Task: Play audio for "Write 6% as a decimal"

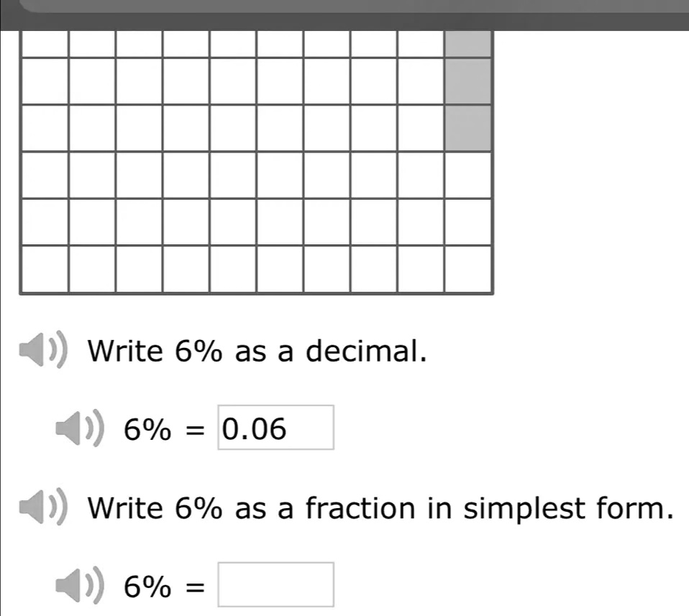Action: 50,353
